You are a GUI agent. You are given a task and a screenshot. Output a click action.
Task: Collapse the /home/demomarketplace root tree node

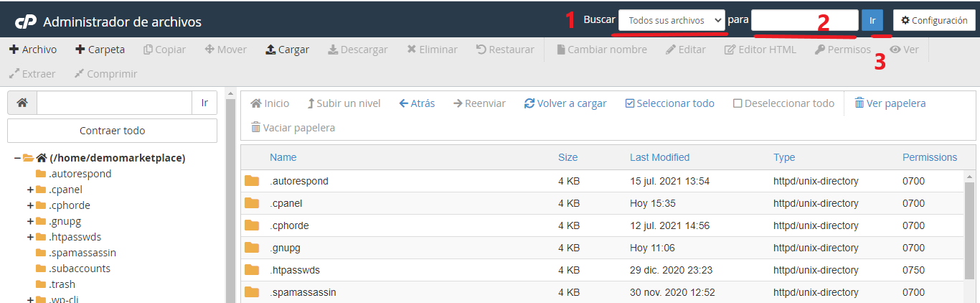pos(17,158)
